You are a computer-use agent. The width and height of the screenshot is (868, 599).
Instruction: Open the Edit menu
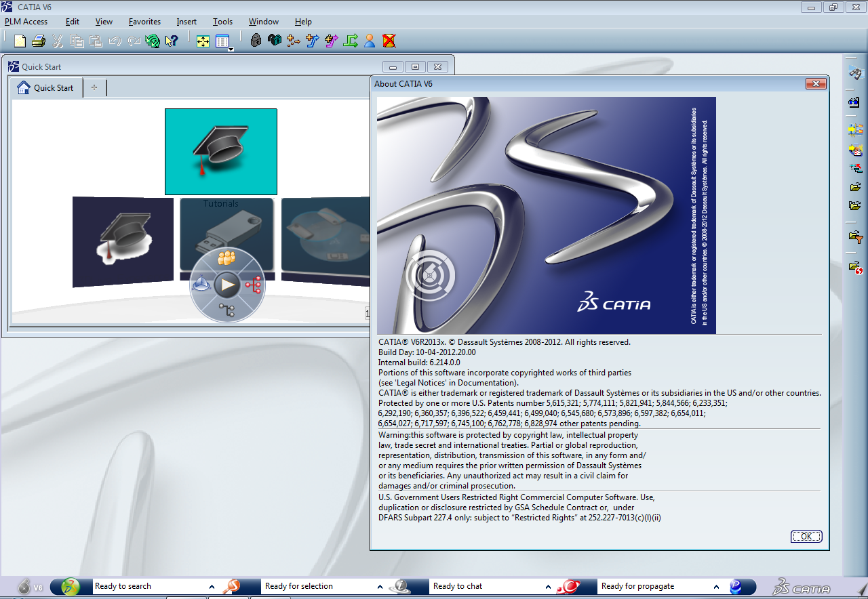pos(73,22)
